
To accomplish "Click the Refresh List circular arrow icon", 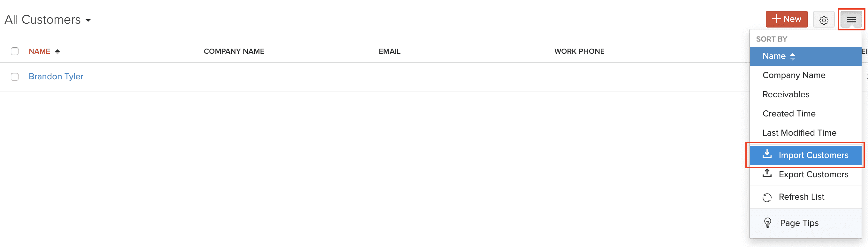I will point(767,197).
